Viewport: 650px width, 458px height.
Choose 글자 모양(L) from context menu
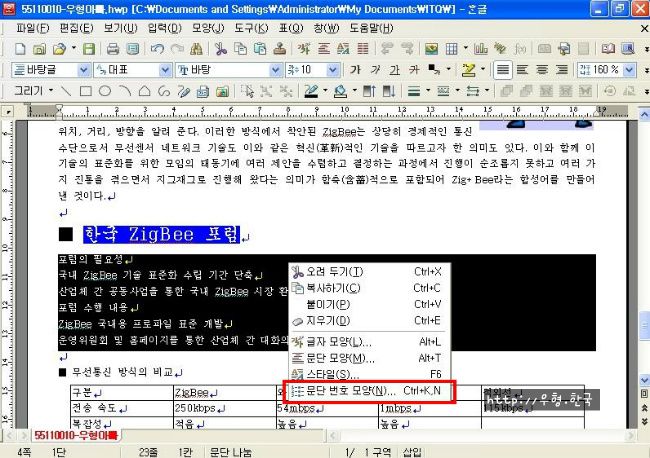367,342
